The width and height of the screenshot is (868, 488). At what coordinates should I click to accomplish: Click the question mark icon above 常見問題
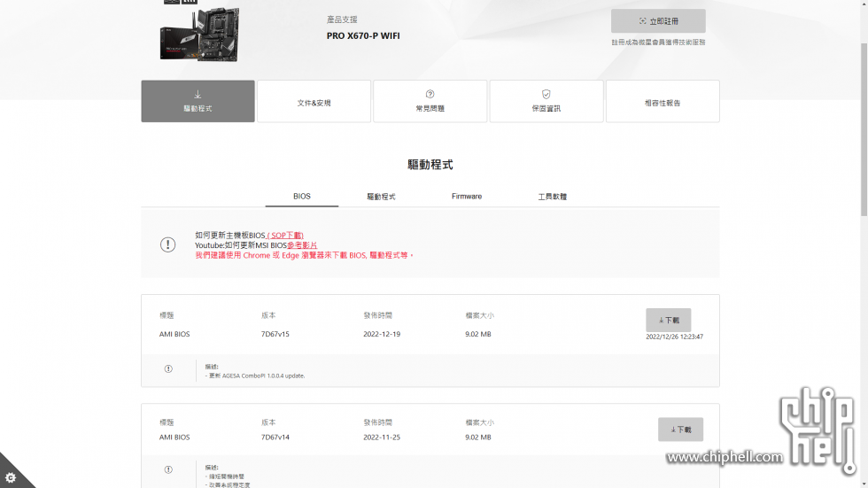[430, 94]
